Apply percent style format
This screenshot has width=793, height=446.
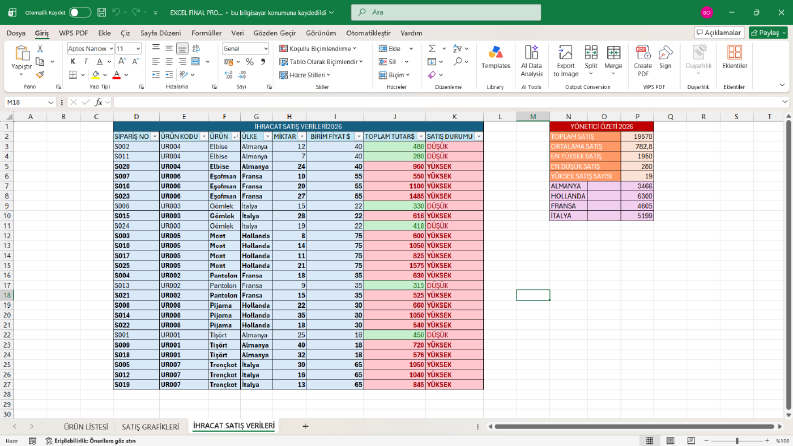[249, 62]
